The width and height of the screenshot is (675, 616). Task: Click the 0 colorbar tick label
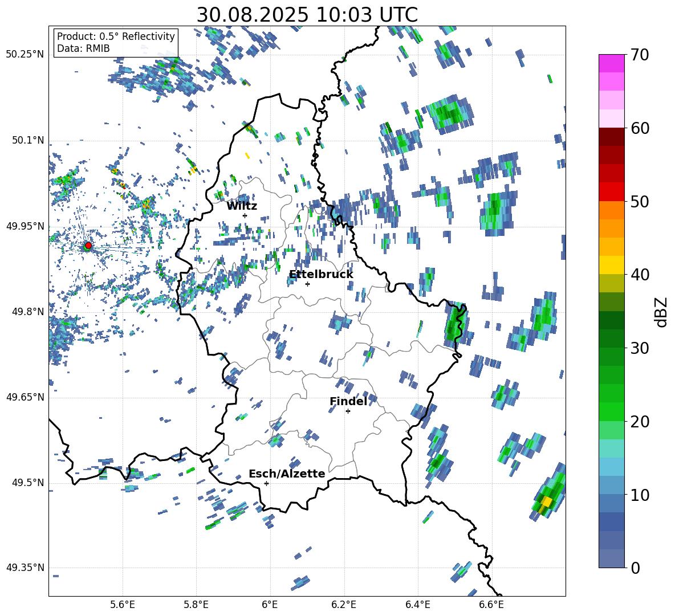[x=635, y=568]
